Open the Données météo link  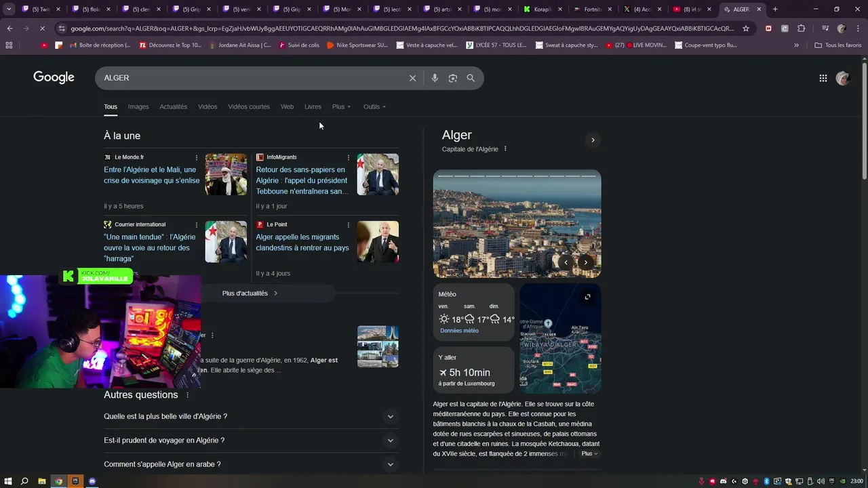point(459,331)
